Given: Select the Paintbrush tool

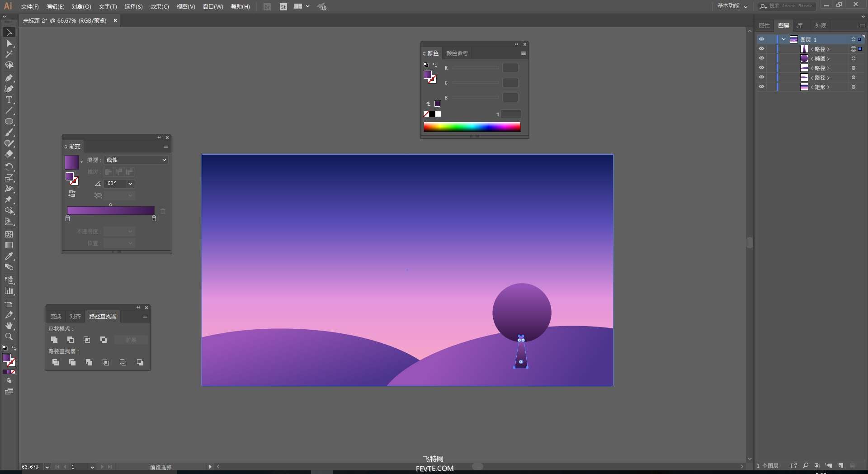Looking at the screenshot, I should (x=9, y=133).
